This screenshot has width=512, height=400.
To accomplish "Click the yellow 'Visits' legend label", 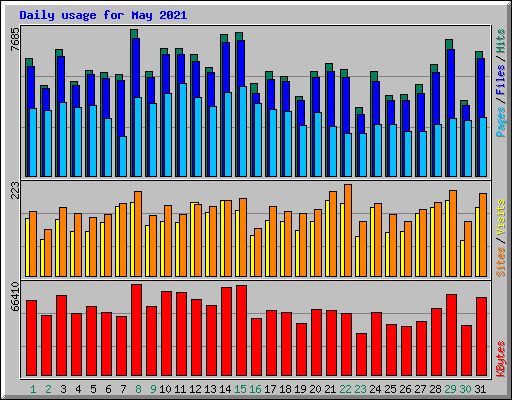I will tap(500, 217).
